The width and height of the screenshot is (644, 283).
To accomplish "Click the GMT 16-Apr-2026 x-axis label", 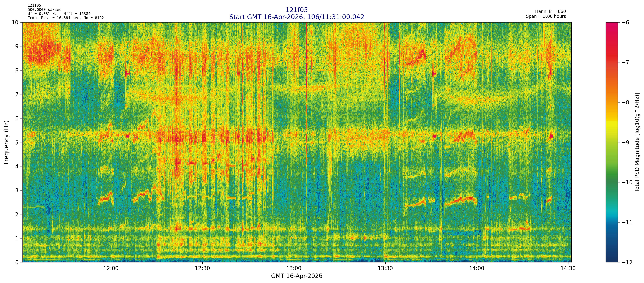I will (x=297, y=276).
